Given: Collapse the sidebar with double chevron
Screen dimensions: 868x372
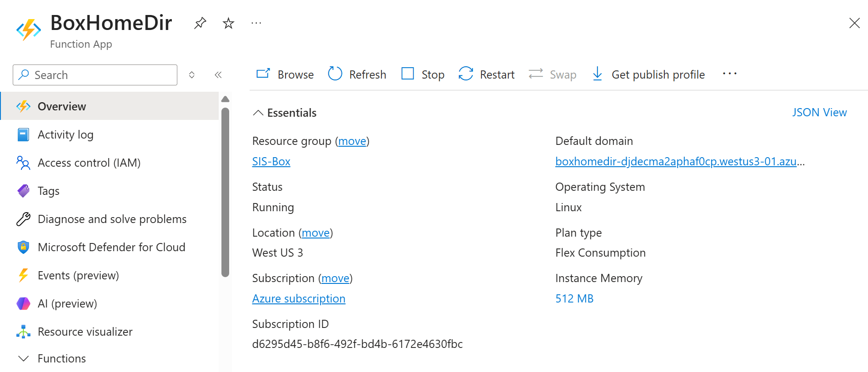Looking at the screenshot, I should point(218,75).
